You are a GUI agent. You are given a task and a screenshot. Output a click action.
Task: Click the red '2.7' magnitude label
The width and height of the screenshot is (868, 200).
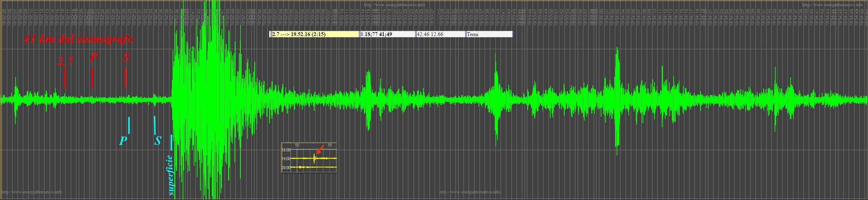click(x=65, y=61)
